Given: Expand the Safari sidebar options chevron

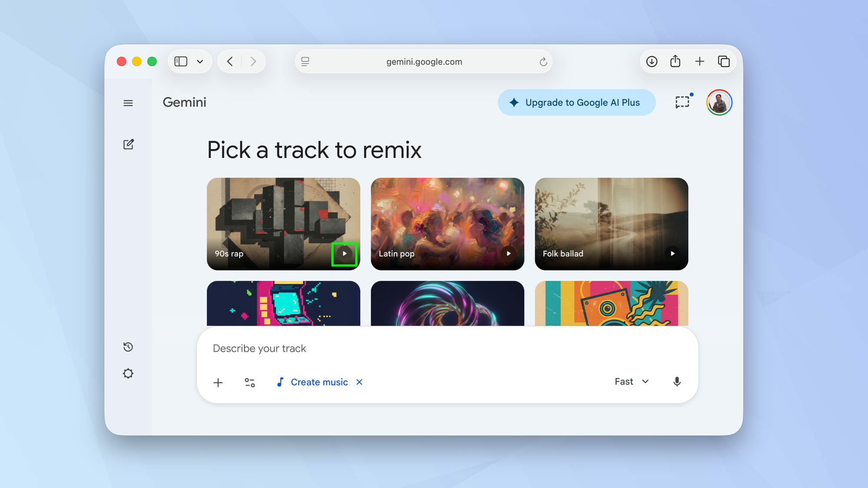Looking at the screenshot, I should pos(200,62).
